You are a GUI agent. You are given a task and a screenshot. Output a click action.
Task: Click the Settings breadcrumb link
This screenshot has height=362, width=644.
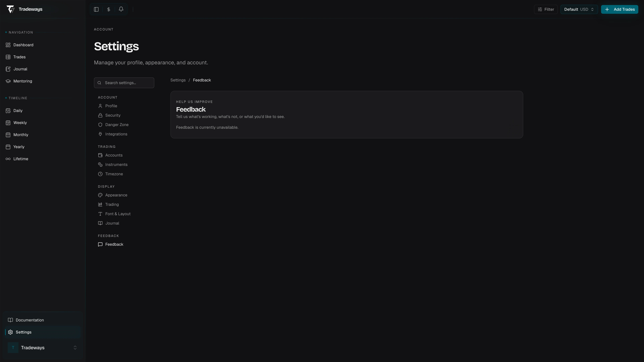pyautogui.click(x=178, y=80)
